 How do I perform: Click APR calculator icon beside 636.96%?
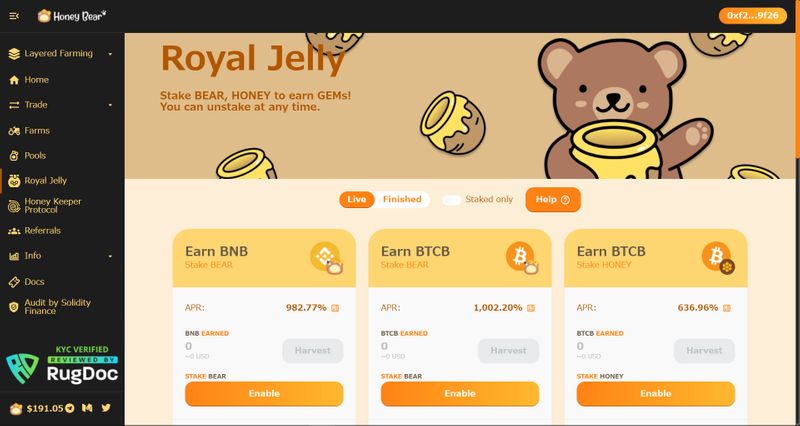(x=727, y=308)
